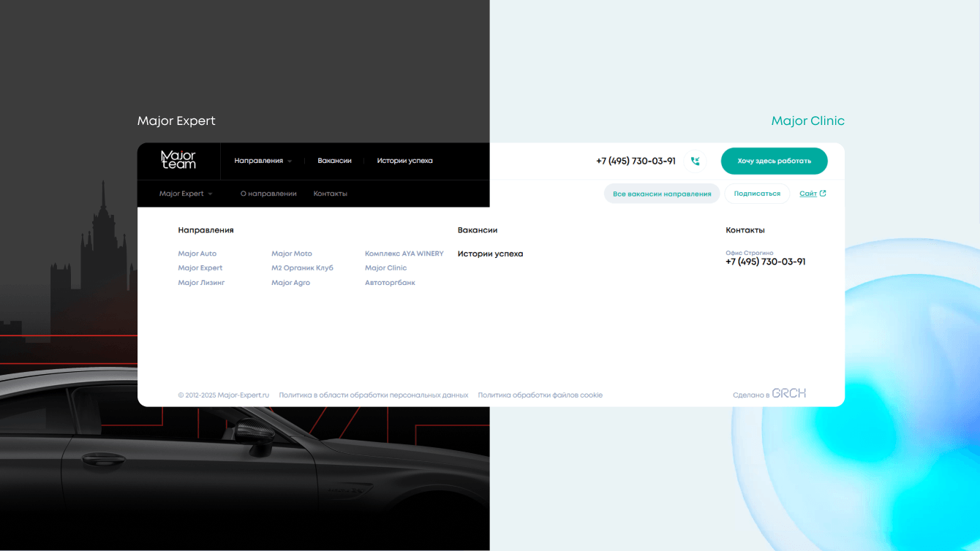The width and height of the screenshot is (980, 551).
Task: Open the M2 Органик Клуб footer link
Action: coord(302,268)
